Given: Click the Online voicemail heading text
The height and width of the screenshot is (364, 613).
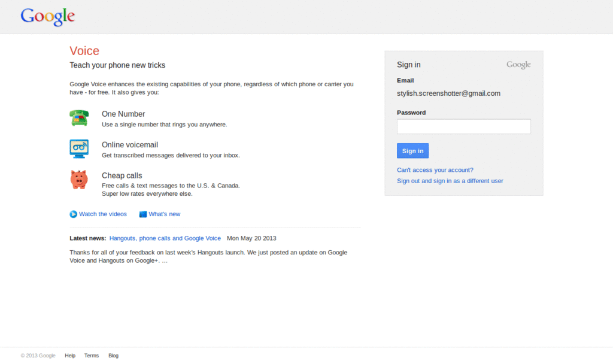Looking at the screenshot, I should coord(130,145).
